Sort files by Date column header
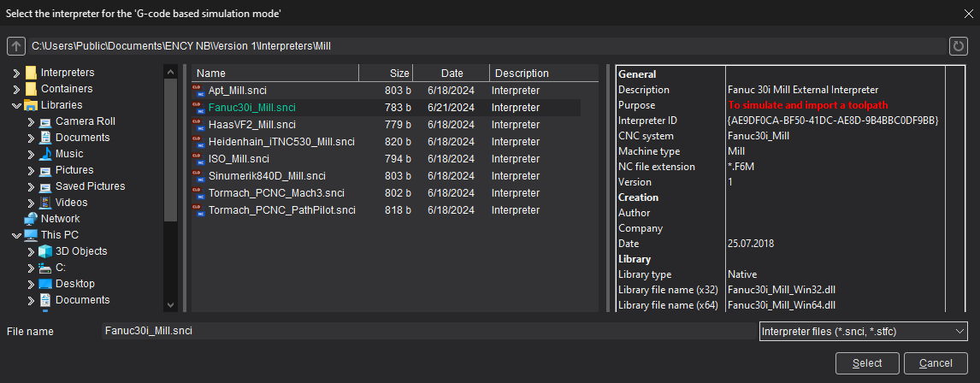 pos(452,74)
